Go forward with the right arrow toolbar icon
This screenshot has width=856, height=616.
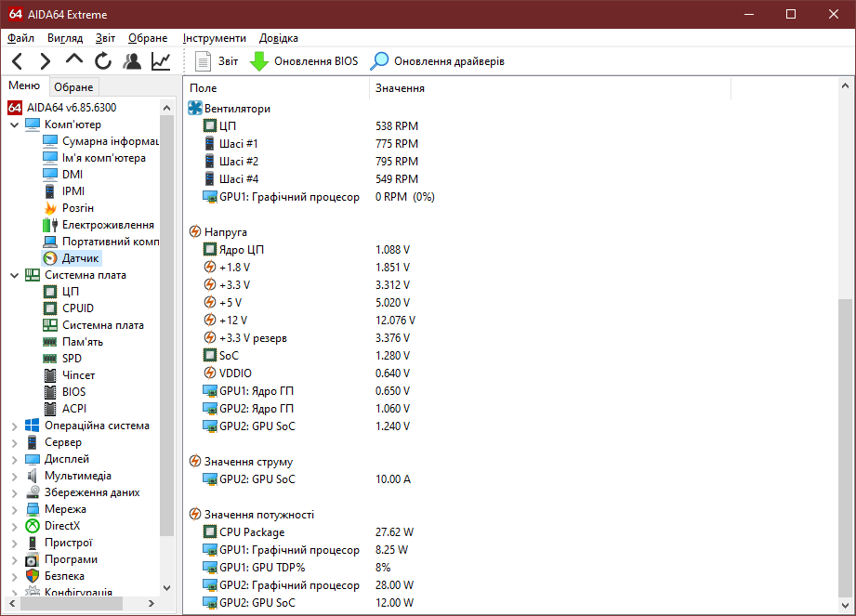46,61
